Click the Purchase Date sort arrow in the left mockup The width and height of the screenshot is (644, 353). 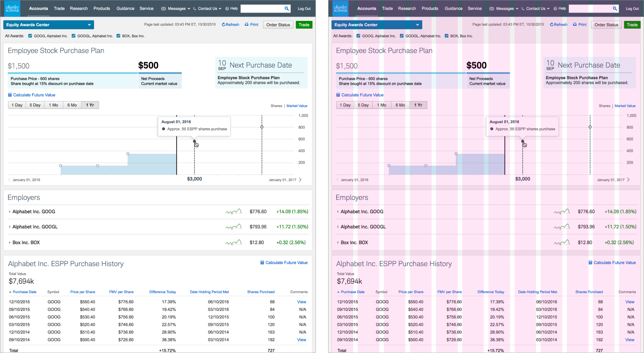[10, 292]
